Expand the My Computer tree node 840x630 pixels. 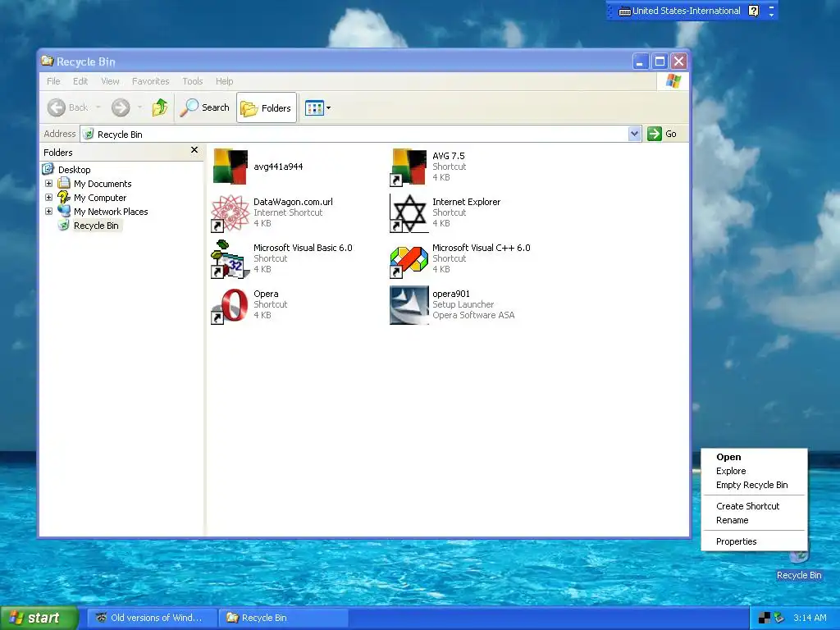48,197
